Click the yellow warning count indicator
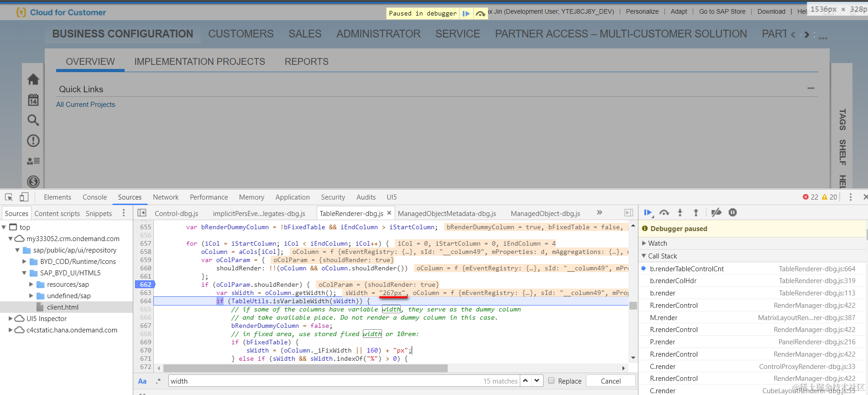868x395 pixels. point(829,197)
